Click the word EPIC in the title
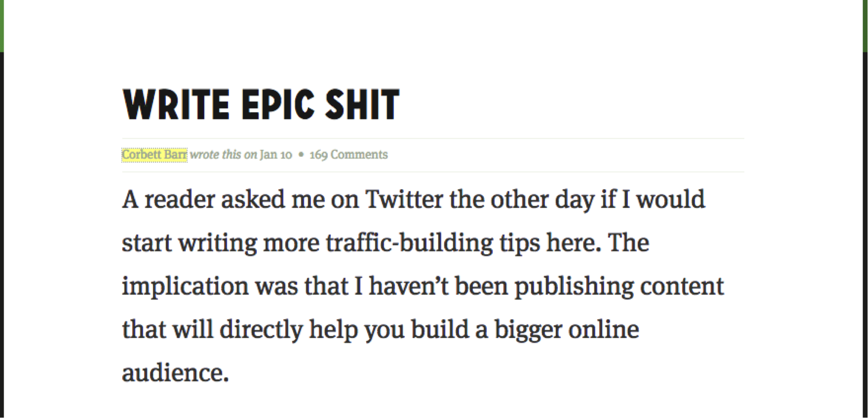Image resolution: width=868 pixels, height=418 pixels. pyautogui.click(x=278, y=104)
